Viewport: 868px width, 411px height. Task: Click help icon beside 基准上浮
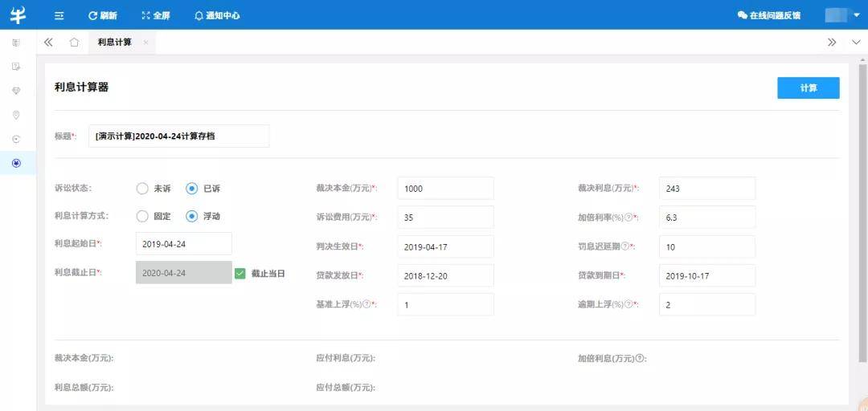point(366,304)
